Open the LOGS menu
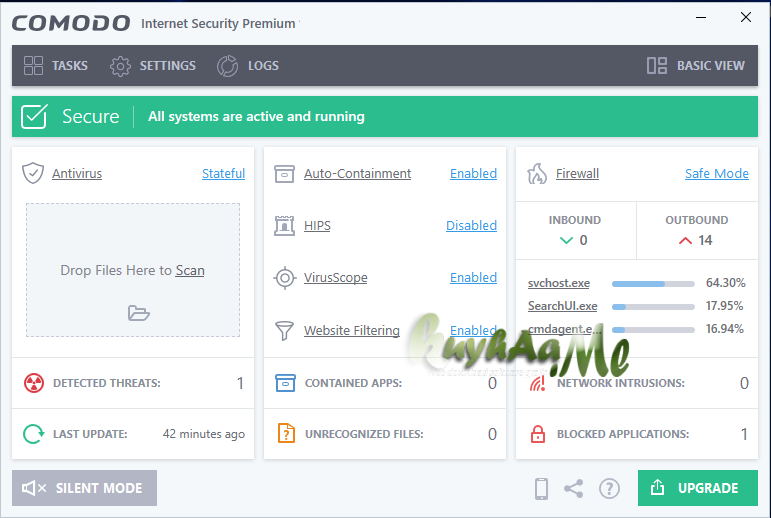 [x=248, y=66]
